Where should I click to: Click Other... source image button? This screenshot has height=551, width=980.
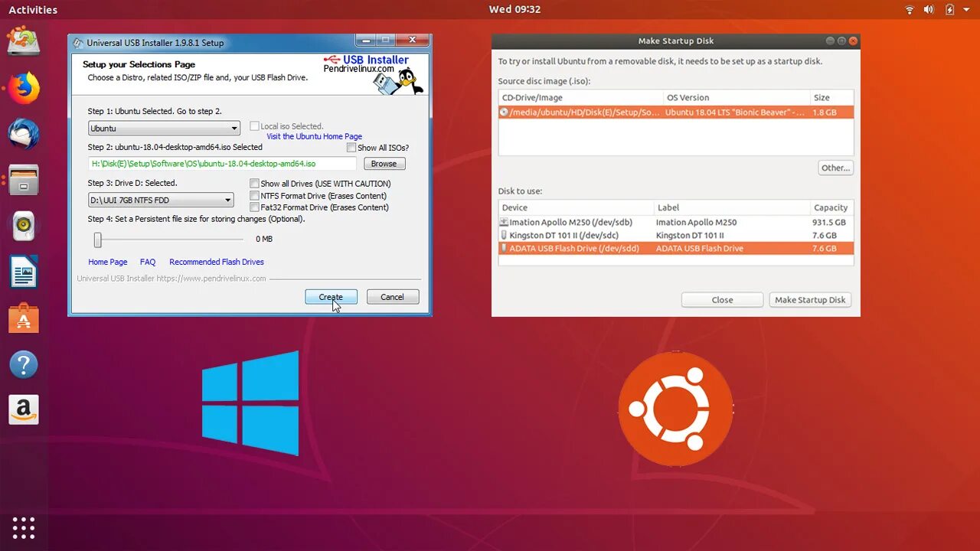pyautogui.click(x=835, y=168)
